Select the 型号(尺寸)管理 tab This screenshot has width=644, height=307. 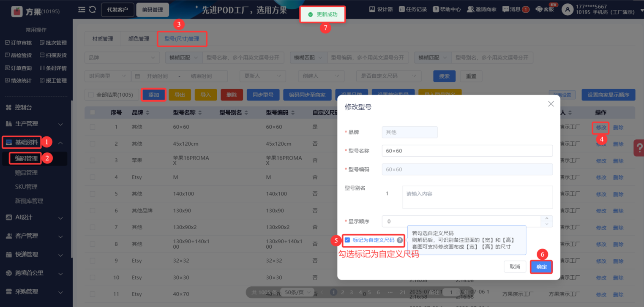tap(182, 39)
